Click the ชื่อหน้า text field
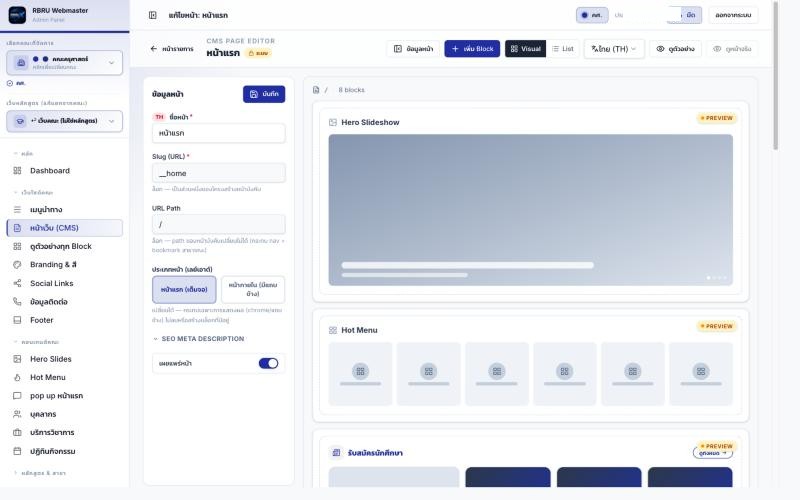The height and width of the screenshot is (500, 800). click(x=218, y=133)
